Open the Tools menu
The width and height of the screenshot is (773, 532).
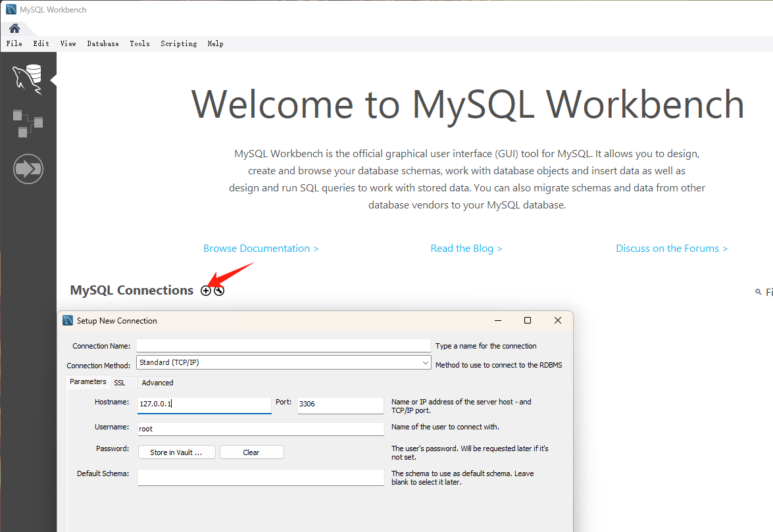[139, 43]
